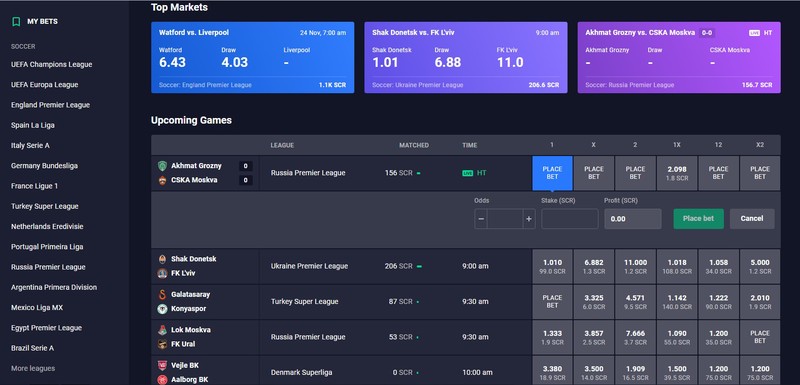Open UEFA Europa League
The height and width of the screenshot is (385, 800).
click(44, 85)
